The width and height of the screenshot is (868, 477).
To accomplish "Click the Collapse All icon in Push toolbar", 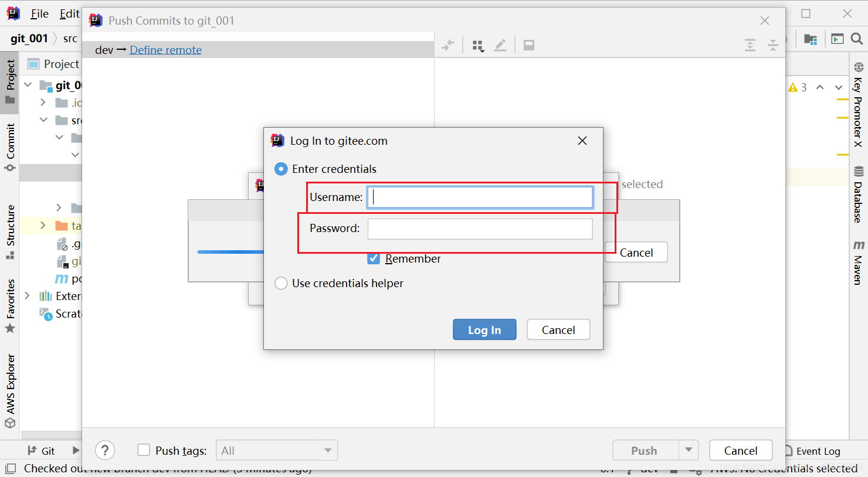I will 773,45.
